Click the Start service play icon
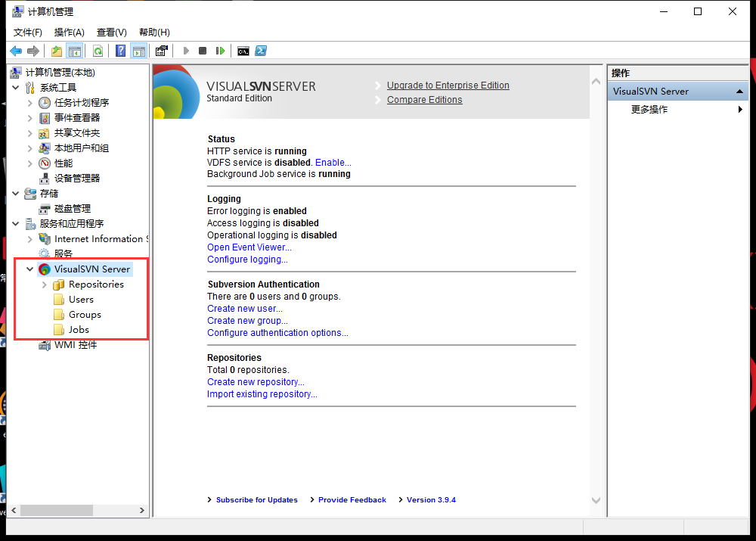 click(186, 51)
